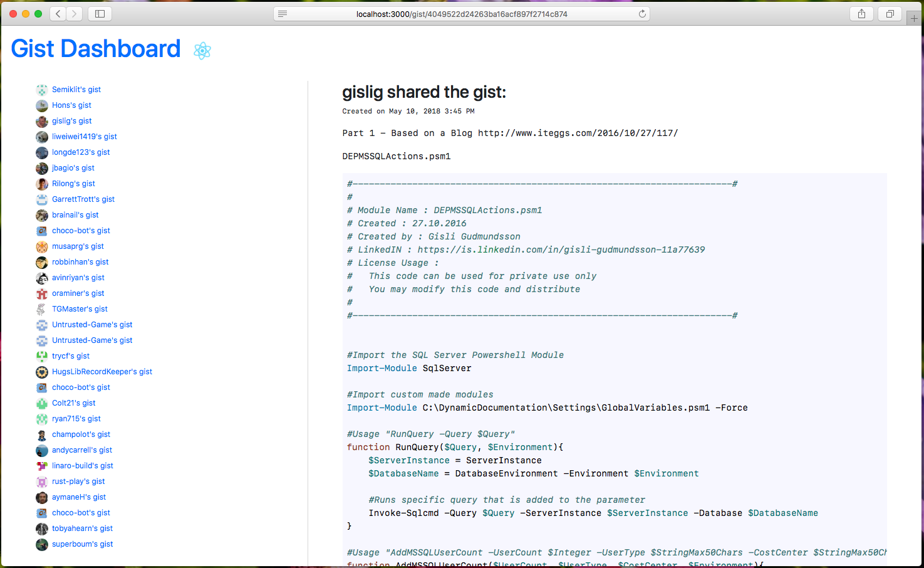Open gislig's gist link
The height and width of the screenshot is (568, 924).
[x=71, y=120]
